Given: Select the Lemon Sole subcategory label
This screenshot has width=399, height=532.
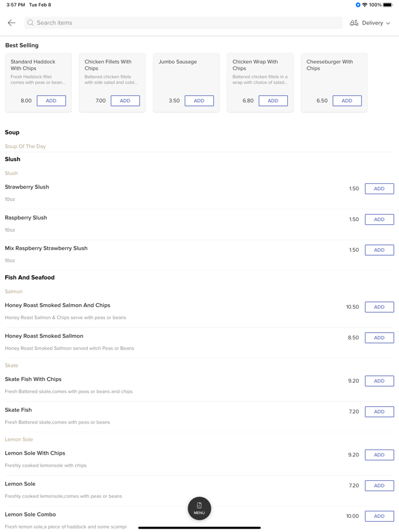Looking at the screenshot, I should 19,440.
